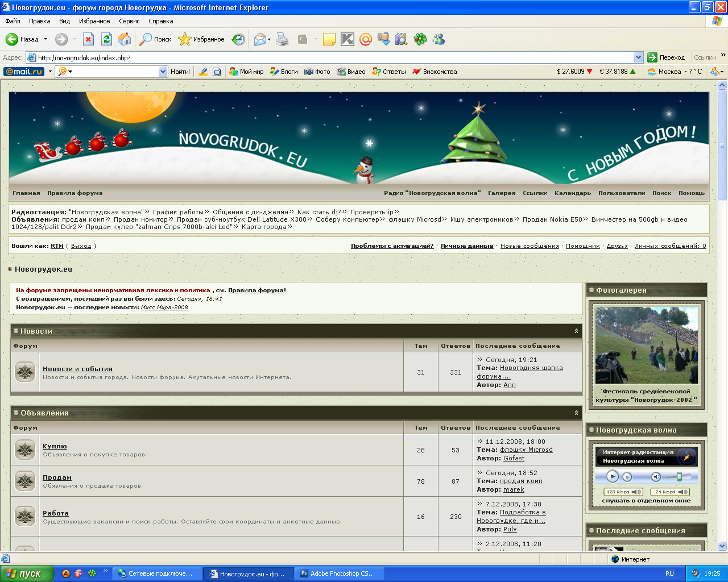Open the Вид menu
Viewport: 728px width, 582px height.
(x=64, y=21)
